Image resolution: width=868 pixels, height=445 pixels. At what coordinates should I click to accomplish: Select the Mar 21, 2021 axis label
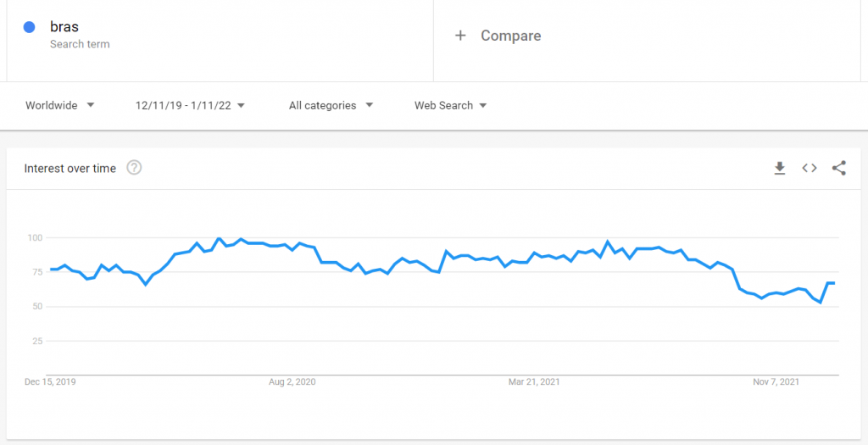click(x=534, y=382)
